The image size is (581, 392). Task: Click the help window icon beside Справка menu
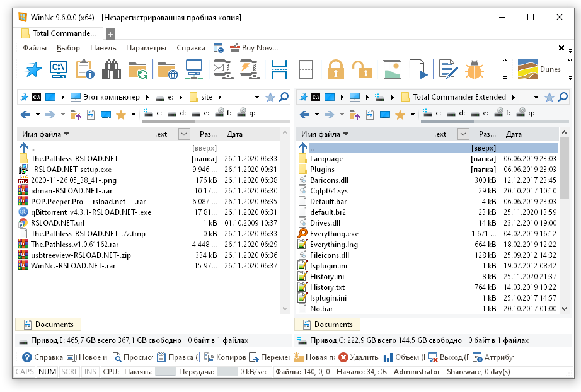tap(218, 48)
